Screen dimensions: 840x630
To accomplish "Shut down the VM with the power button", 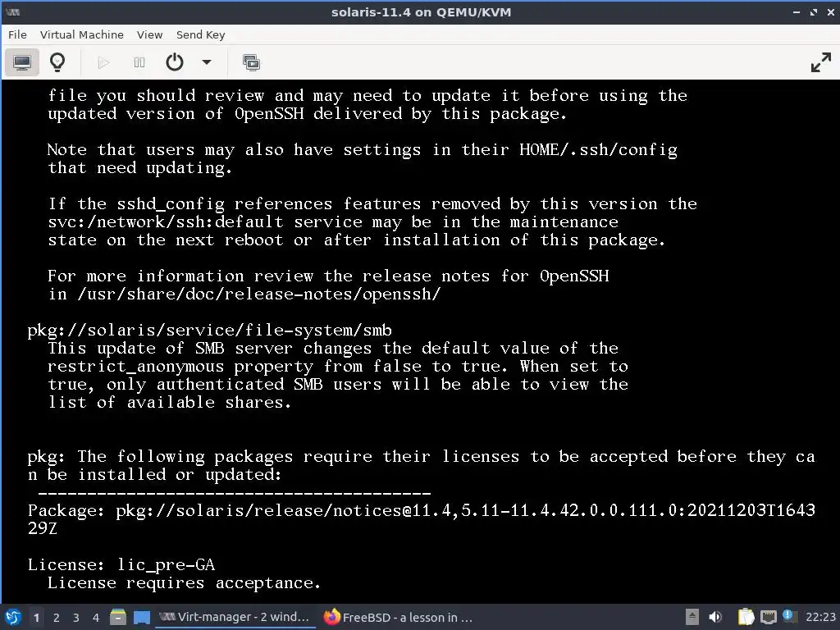I will pyautogui.click(x=175, y=62).
